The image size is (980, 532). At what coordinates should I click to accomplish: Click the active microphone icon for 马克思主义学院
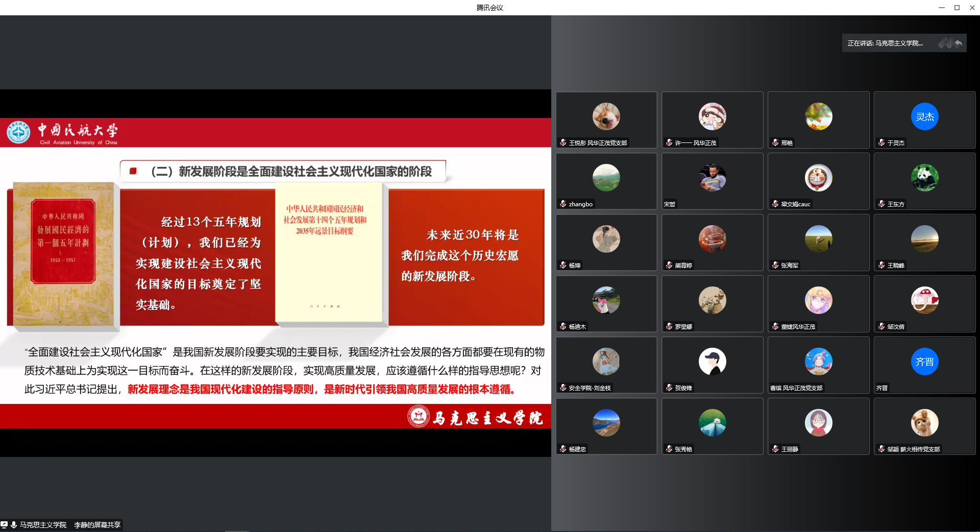(x=14, y=524)
